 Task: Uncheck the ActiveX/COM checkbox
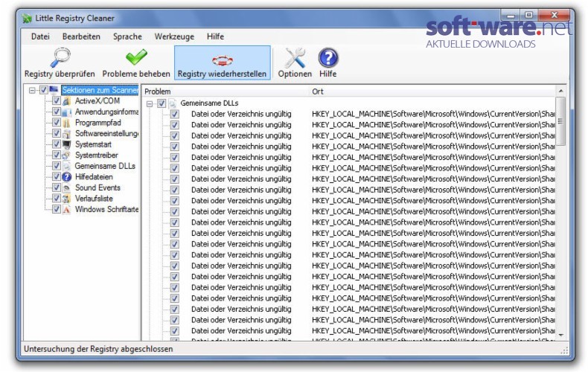57,101
